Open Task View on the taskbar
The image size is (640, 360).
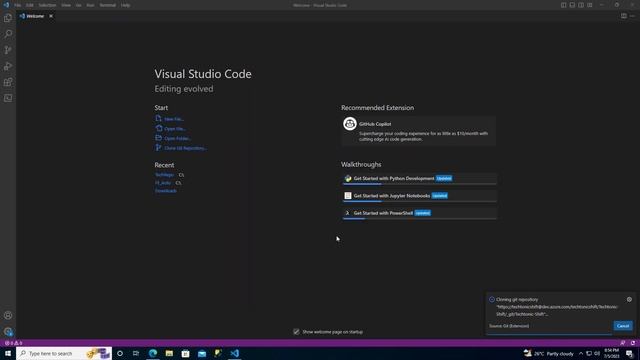(136, 353)
